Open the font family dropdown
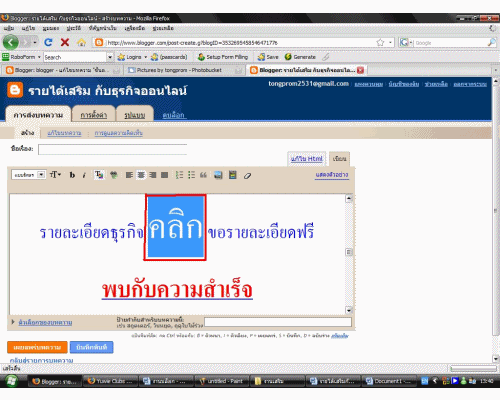Image resolution: width=500 pixels, height=400 pixels. click(x=28, y=175)
